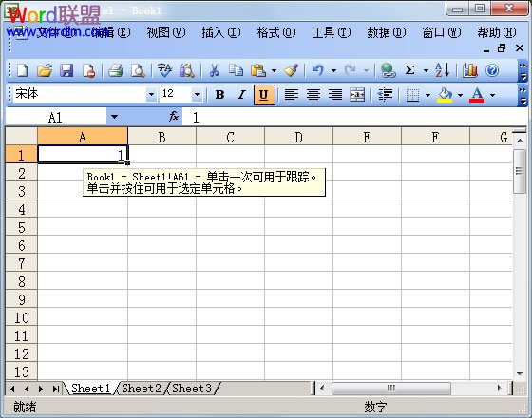Select the Sheet1 tab

tap(91, 389)
